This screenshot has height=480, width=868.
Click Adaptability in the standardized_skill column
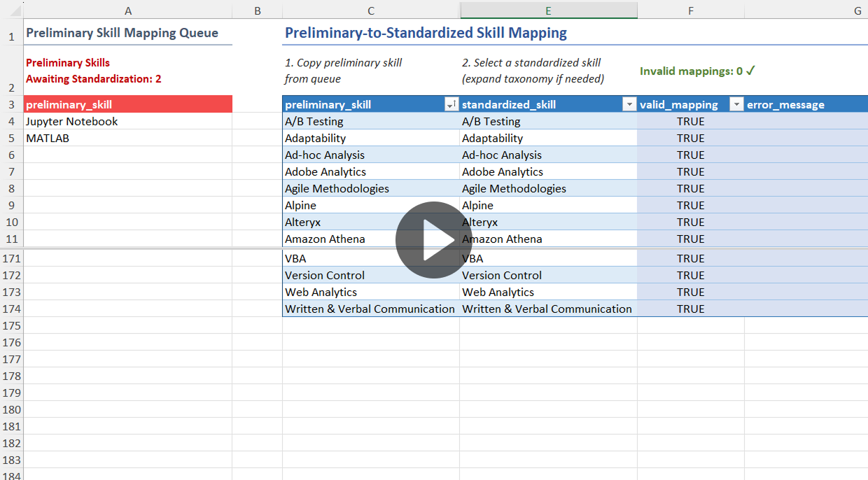[x=548, y=139]
